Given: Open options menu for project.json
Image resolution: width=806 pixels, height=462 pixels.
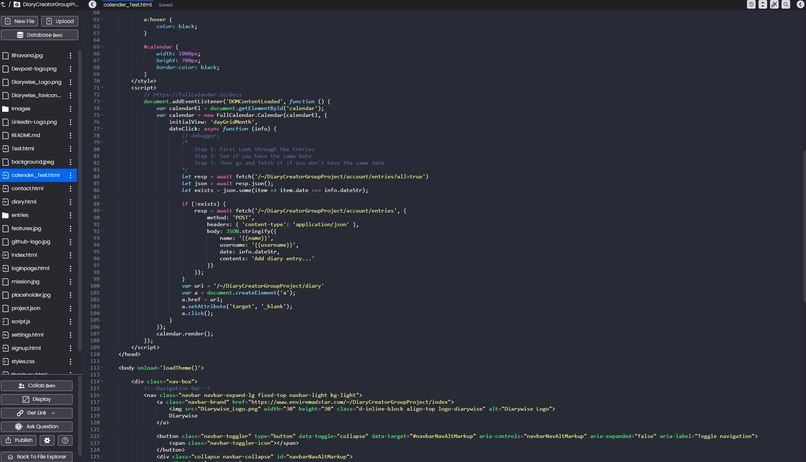Looking at the screenshot, I should click(70, 308).
